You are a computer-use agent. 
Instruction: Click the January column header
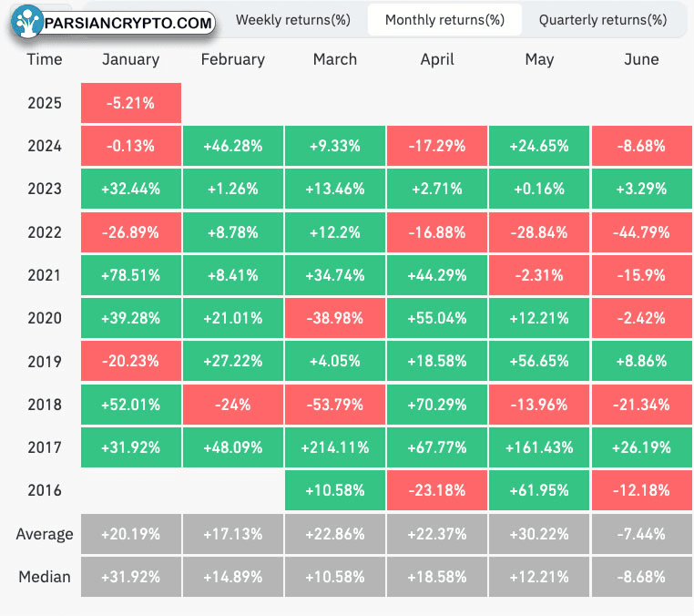click(x=131, y=59)
